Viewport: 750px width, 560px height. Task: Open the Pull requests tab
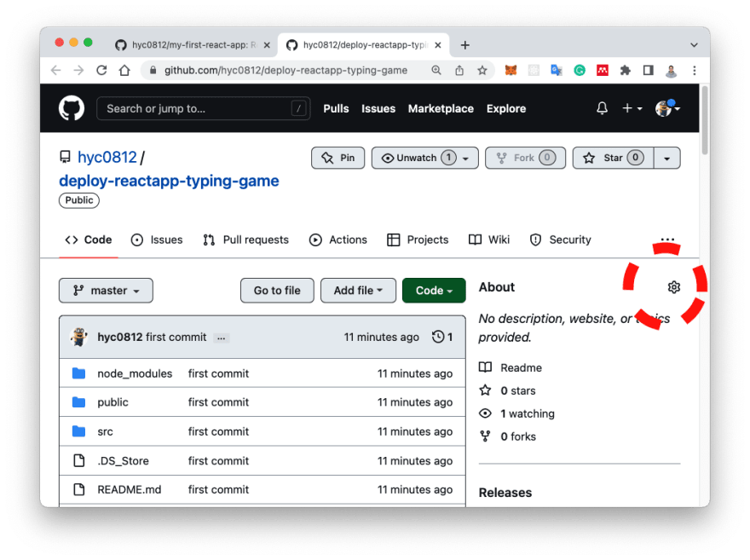coord(246,240)
